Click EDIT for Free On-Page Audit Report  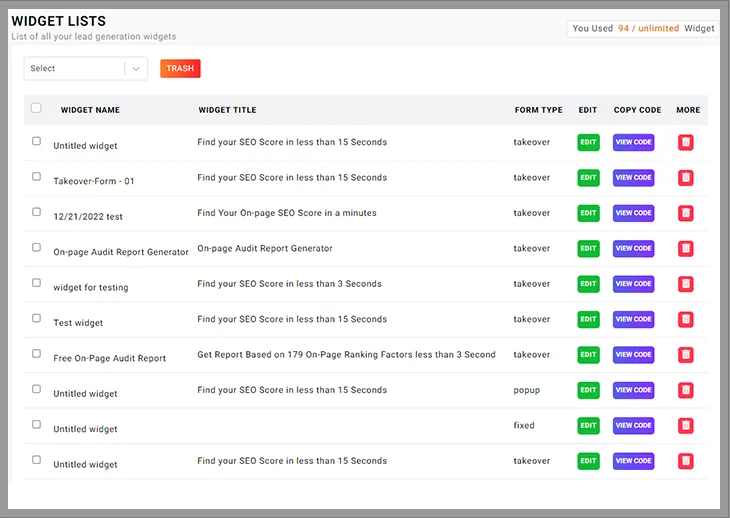coord(588,355)
